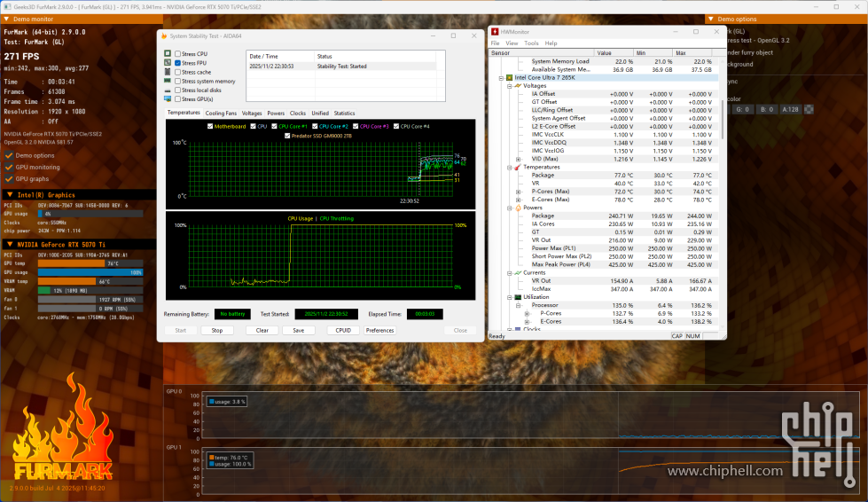Collapse the Voltages tree node
The image size is (868, 502).
(x=509, y=85)
